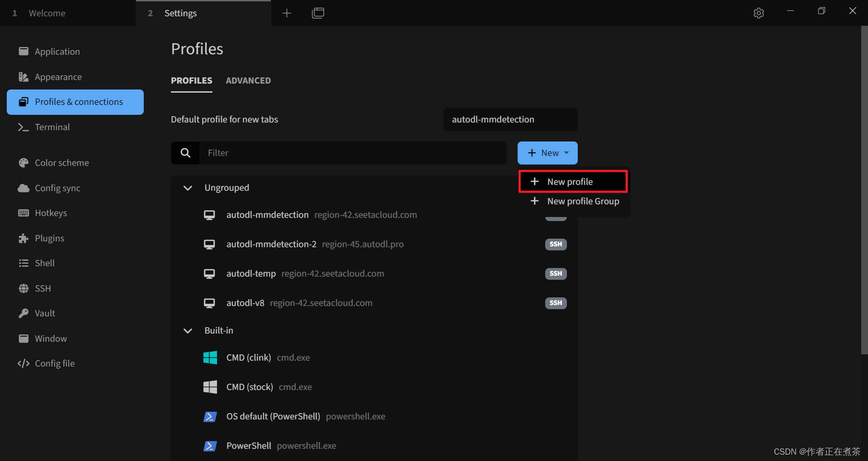Click the Color scheme palette icon
Screen dimensions: 868x461
[24, 163]
